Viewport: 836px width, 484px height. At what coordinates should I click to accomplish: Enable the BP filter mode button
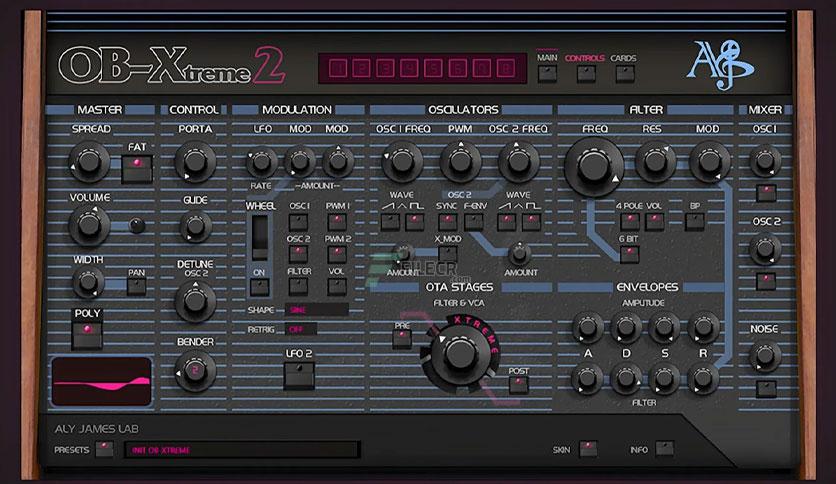coord(694,222)
